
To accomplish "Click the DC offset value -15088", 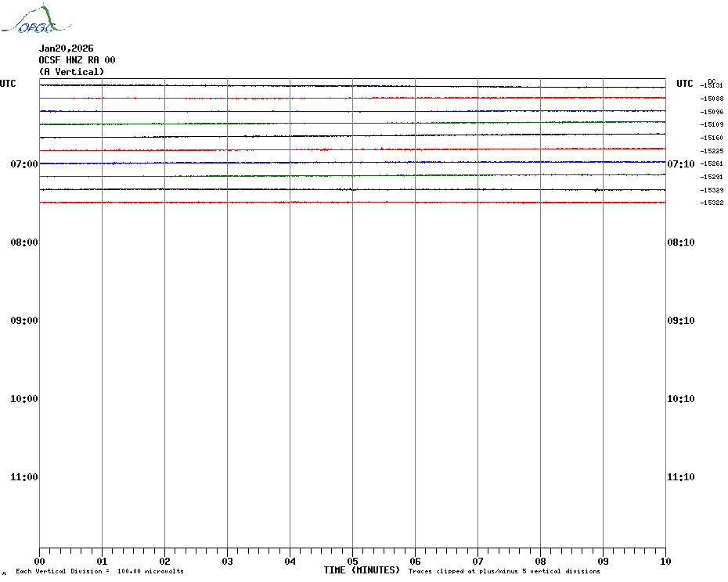I will coord(712,99).
